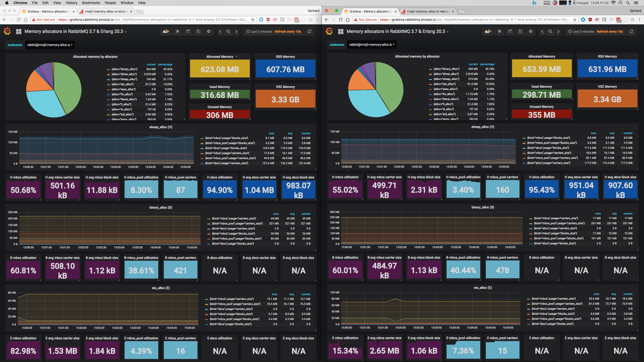The image size is (644, 362).
Task: Open time picker Last 5 minutes left window
Action: coord(273,31)
